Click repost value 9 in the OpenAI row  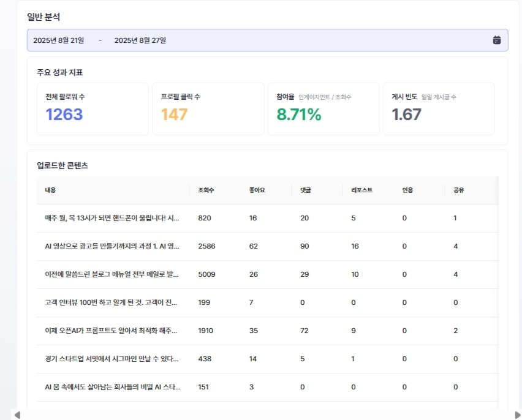354,331
